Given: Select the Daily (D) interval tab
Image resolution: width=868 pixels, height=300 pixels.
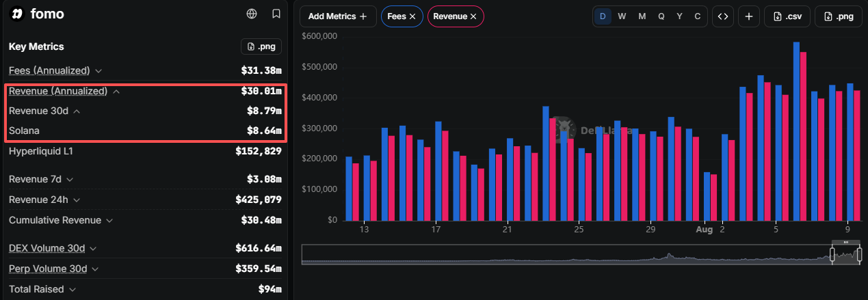Looking at the screenshot, I should 603,16.
